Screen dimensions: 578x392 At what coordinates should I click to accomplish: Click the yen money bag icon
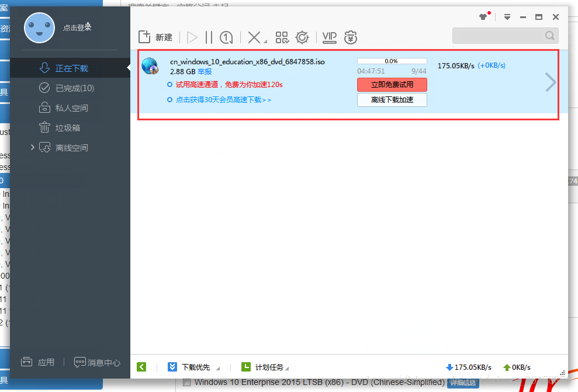point(351,37)
